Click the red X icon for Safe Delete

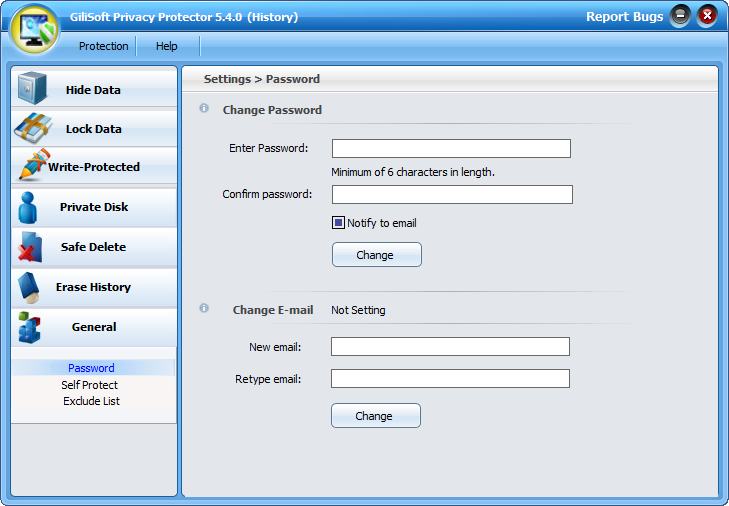[30, 247]
